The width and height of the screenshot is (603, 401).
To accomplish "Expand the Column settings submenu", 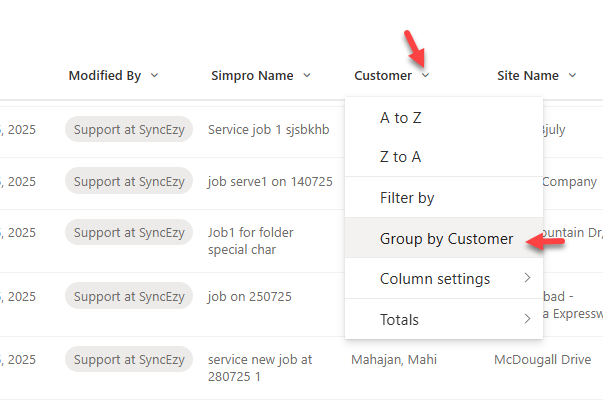I will (435, 278).
